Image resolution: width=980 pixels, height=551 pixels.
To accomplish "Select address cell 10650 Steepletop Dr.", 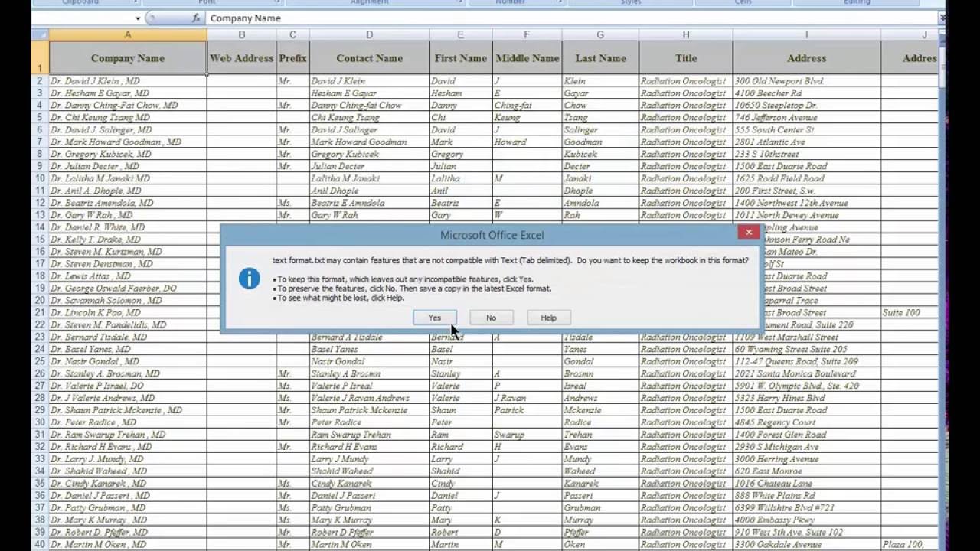I will 806,105.
